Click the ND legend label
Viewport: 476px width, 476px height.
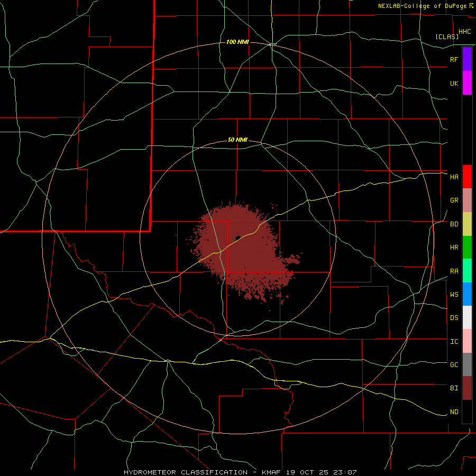tap(454, 412)
